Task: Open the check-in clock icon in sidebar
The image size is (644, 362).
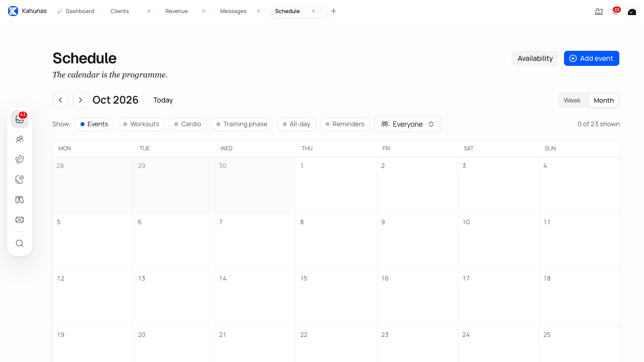Action: pos(20,179)
